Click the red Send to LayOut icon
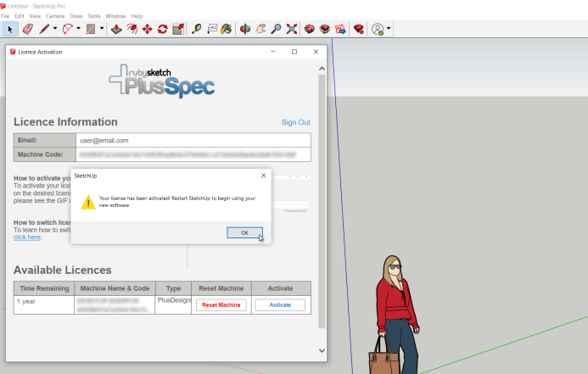588x374 pixels. tap(340, 29)
